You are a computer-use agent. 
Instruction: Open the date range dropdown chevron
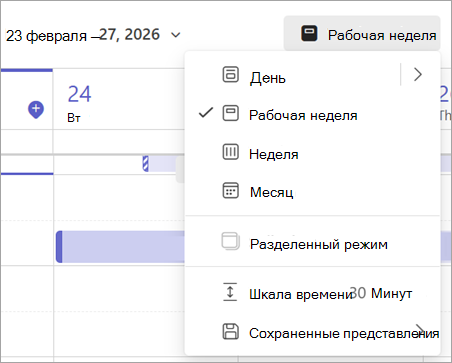point(175,35)
